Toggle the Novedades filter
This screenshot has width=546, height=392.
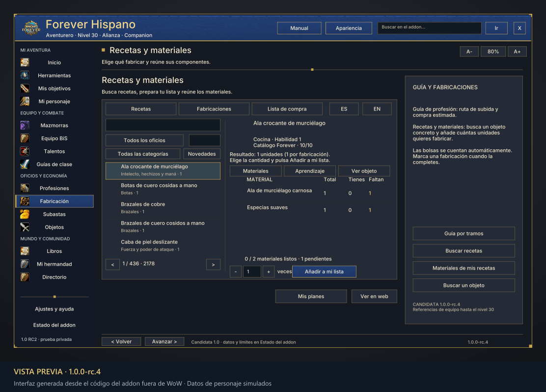coord(202,154)
